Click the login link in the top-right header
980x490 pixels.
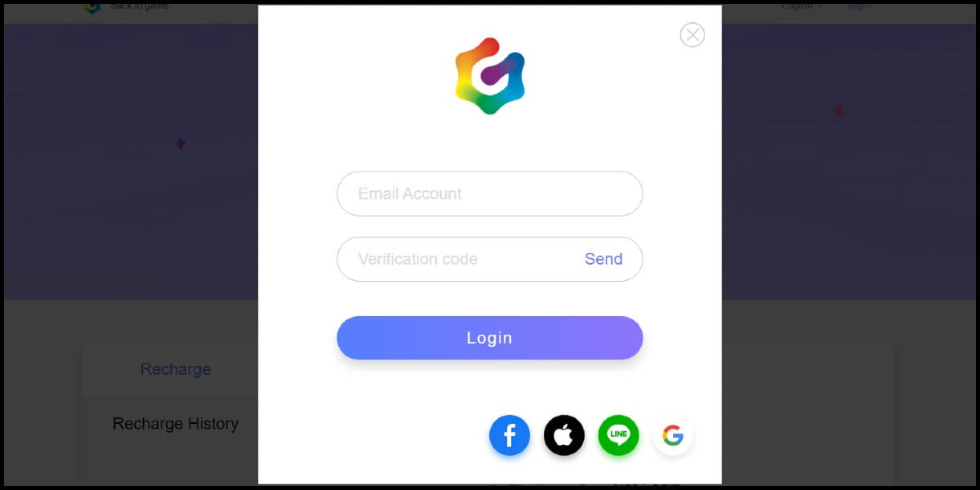(859, 7)
